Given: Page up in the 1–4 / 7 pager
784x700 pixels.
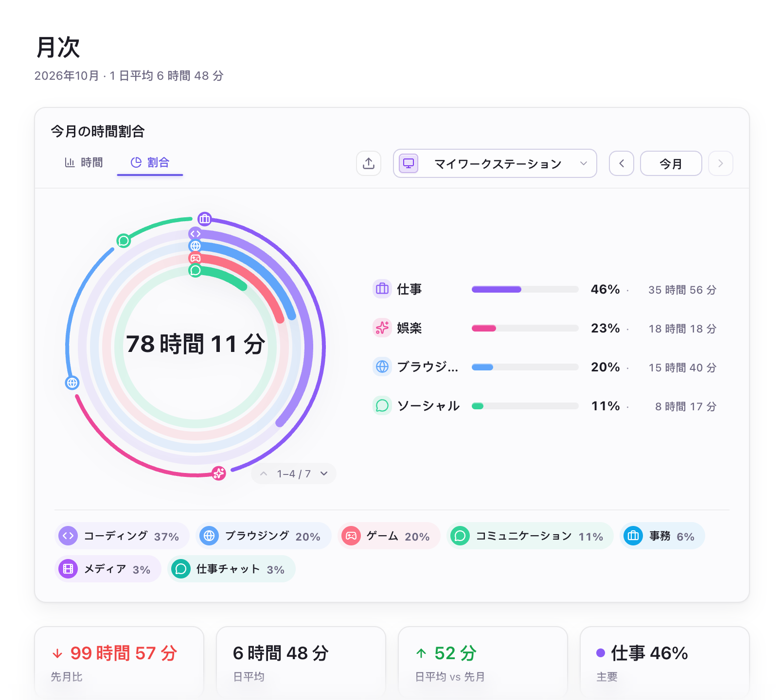Looking at the screenshot, I should (x=264, y=473).
